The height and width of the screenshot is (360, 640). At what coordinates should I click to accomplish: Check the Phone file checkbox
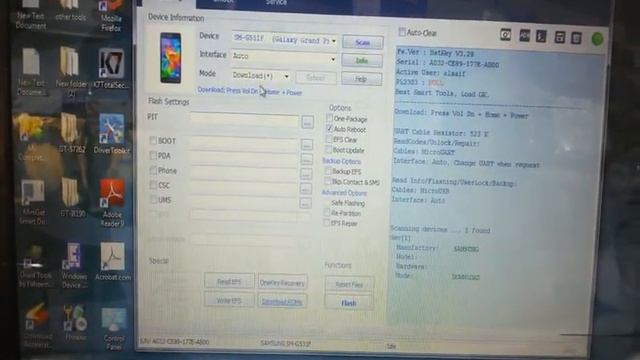coord(153,170)
